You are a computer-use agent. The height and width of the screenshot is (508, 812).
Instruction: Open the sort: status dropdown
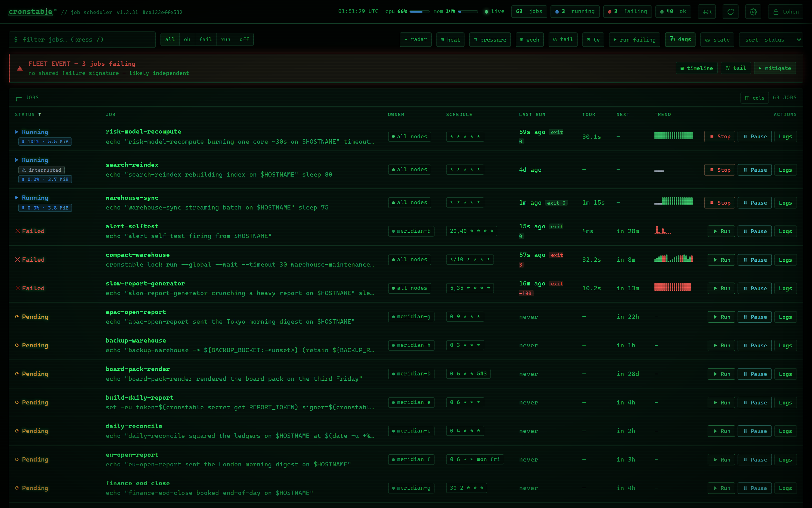(x=771, y=40)
